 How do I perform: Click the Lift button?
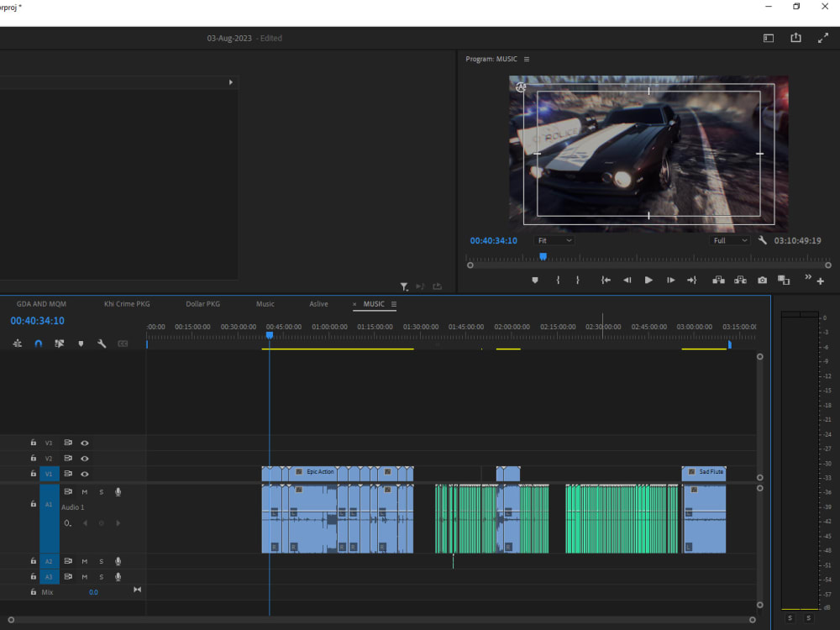point(718,280)
